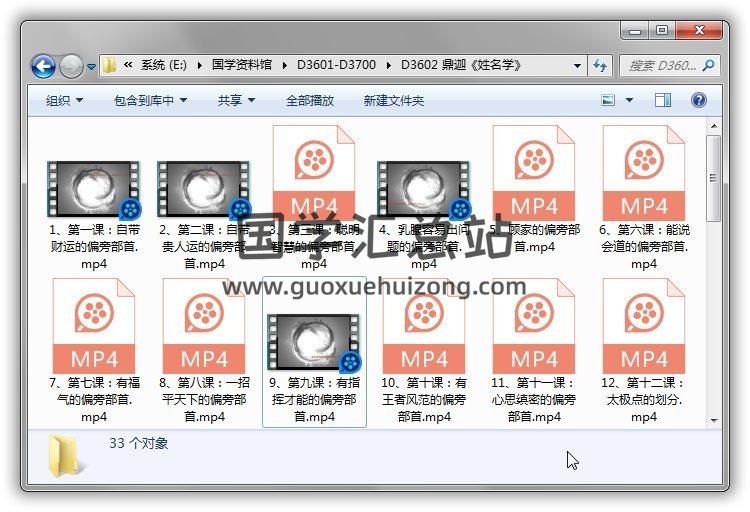750x512 pixels.
Task: Open the recent locations dropdown arrow
Action: point(91,67)
